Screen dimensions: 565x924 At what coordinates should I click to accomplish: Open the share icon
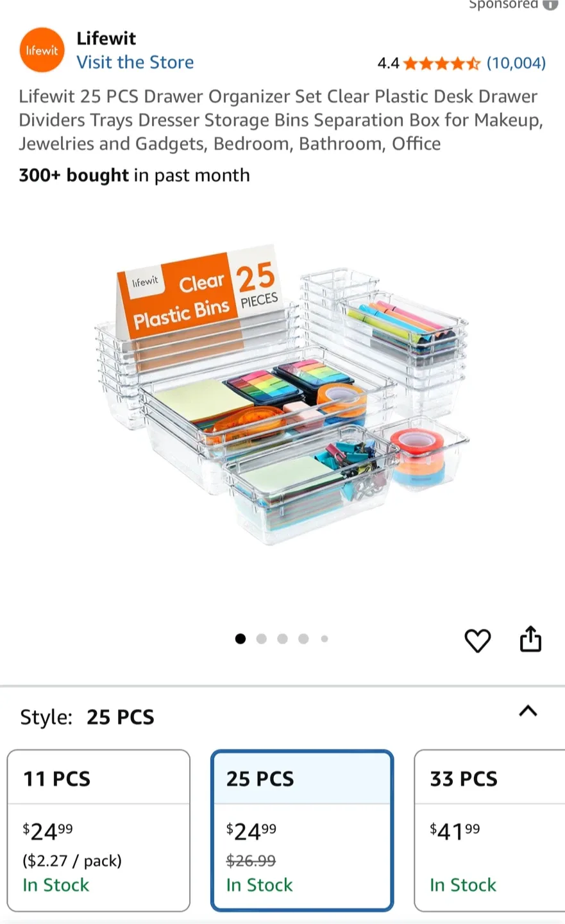point(530,639)
